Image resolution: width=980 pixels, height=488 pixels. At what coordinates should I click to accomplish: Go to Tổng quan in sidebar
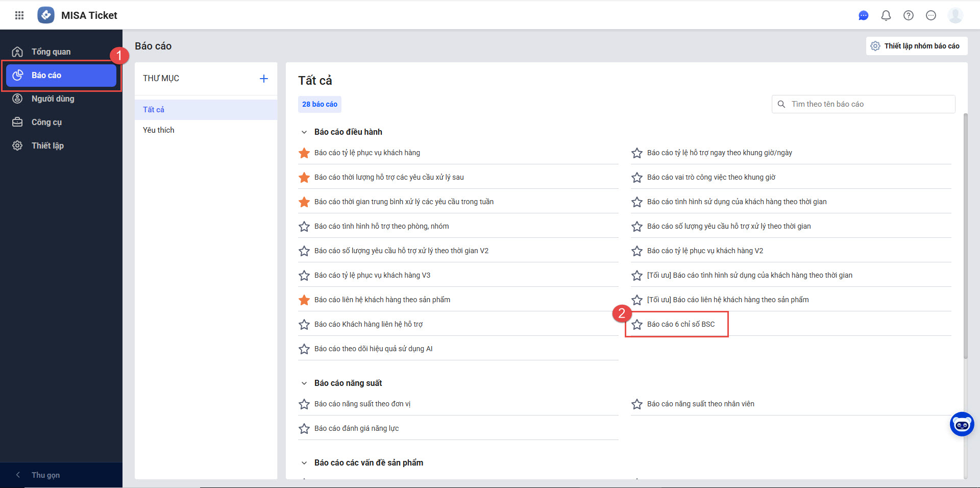(x=51, y=52)
